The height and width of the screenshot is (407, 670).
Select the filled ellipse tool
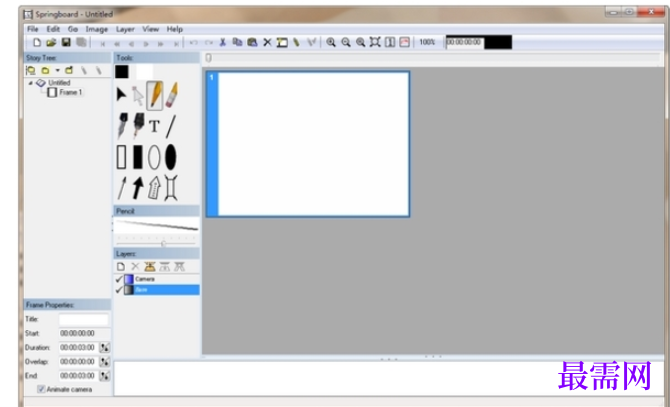pos(170,157)
